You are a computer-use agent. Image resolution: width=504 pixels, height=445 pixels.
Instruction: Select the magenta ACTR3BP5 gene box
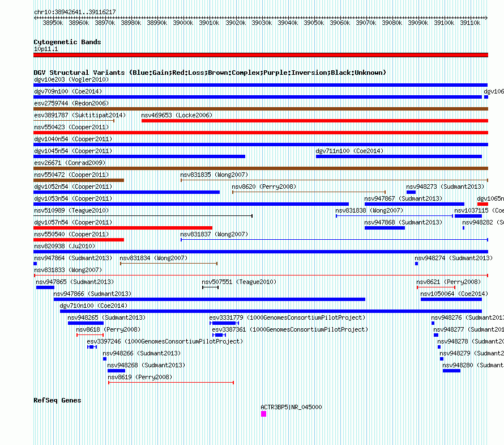coord(263,414)
